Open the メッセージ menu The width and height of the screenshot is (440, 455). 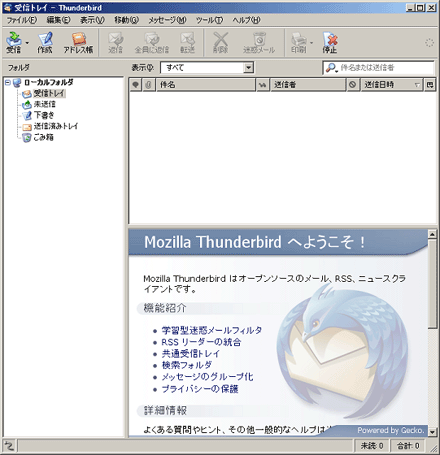tap(167, 20)
